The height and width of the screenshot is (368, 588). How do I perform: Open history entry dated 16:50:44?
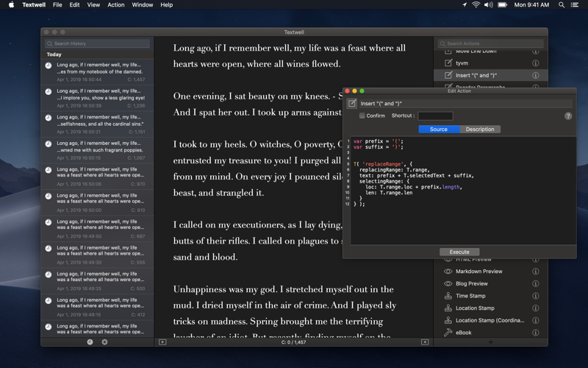98,71
